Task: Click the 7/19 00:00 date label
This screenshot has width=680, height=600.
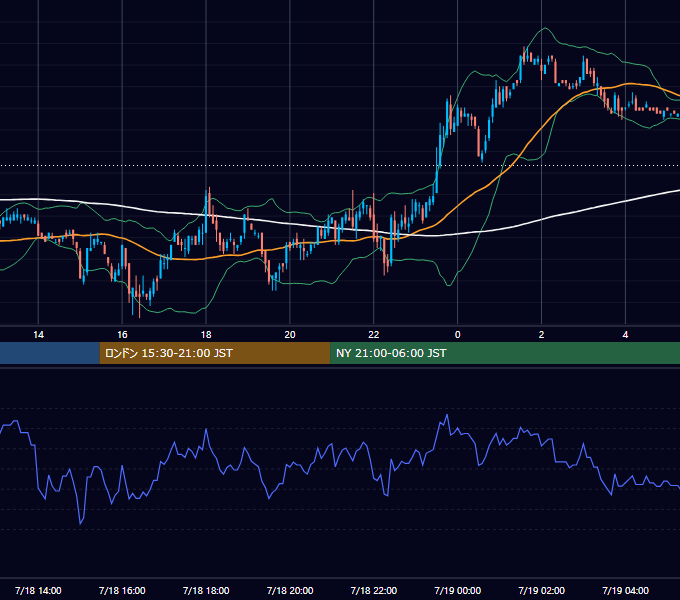Action: pos(458,590)
